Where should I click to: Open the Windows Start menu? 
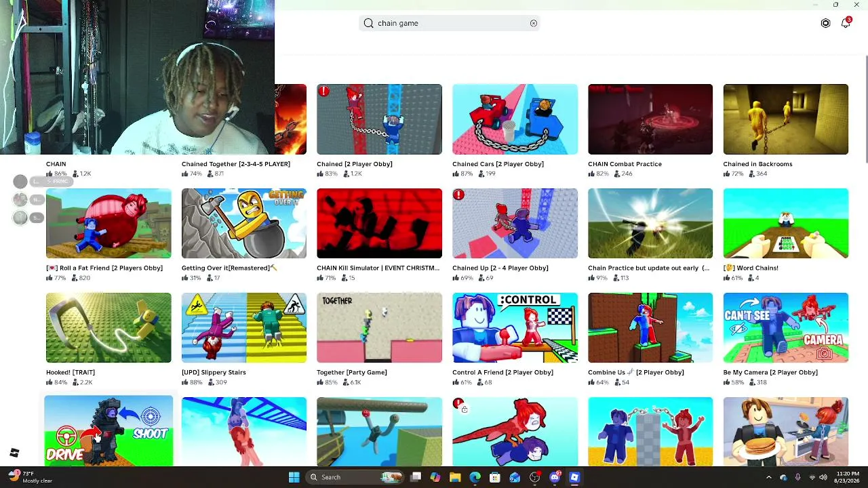click(294, 477)
